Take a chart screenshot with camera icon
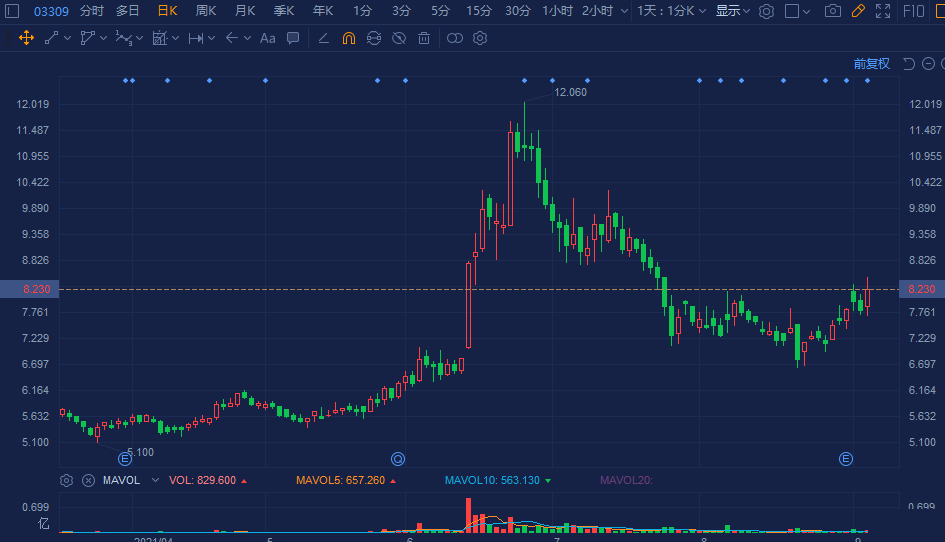 coord(833,11)
